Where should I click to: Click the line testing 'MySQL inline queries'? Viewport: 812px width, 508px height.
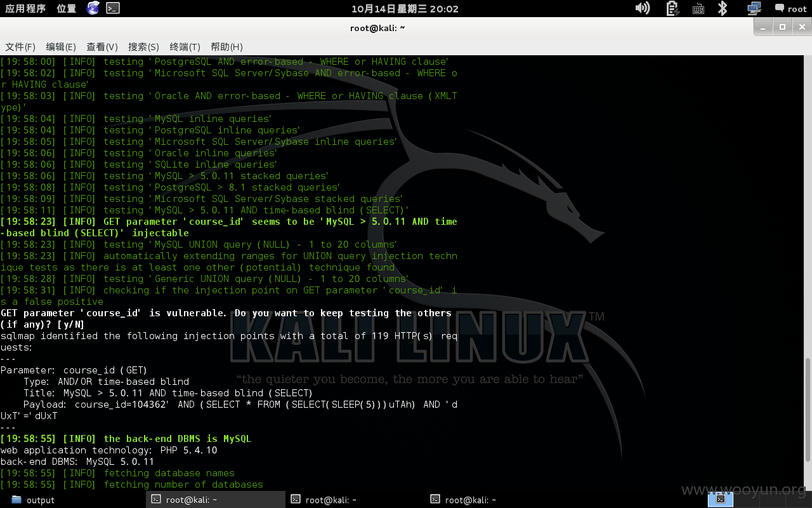136,119
